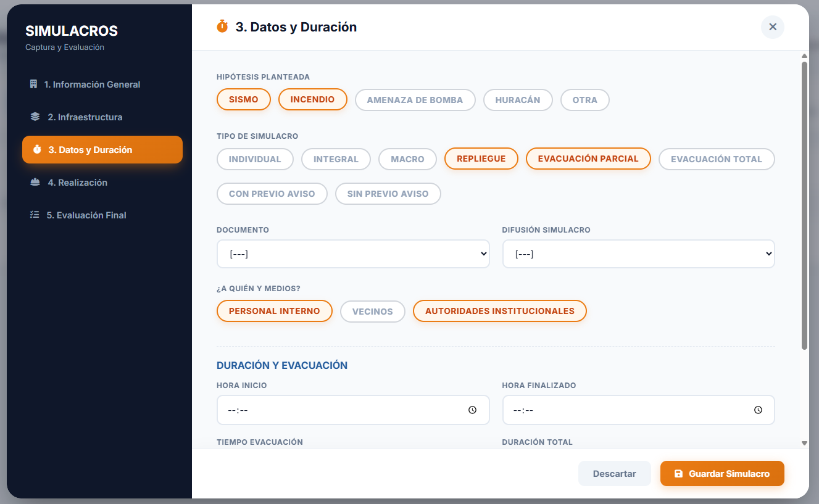Select the CON PREVIO AVISO chip

tap(272, 194)
